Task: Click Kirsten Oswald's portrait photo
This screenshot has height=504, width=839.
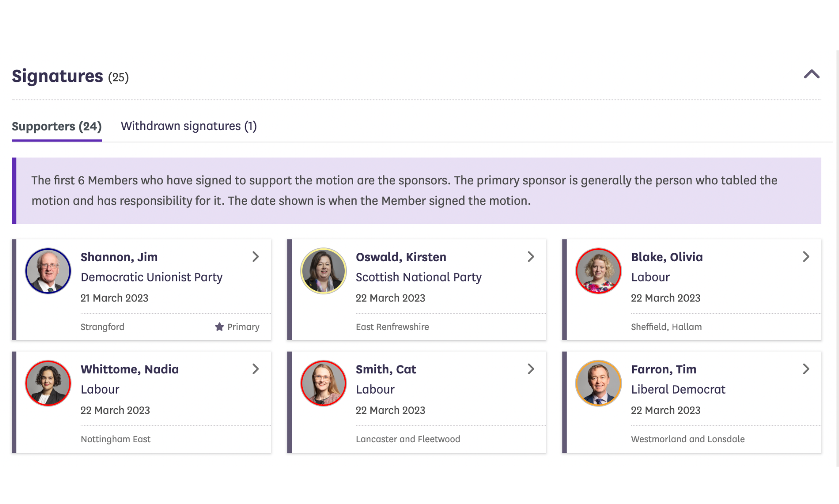Action: click(x=323, y=271)
